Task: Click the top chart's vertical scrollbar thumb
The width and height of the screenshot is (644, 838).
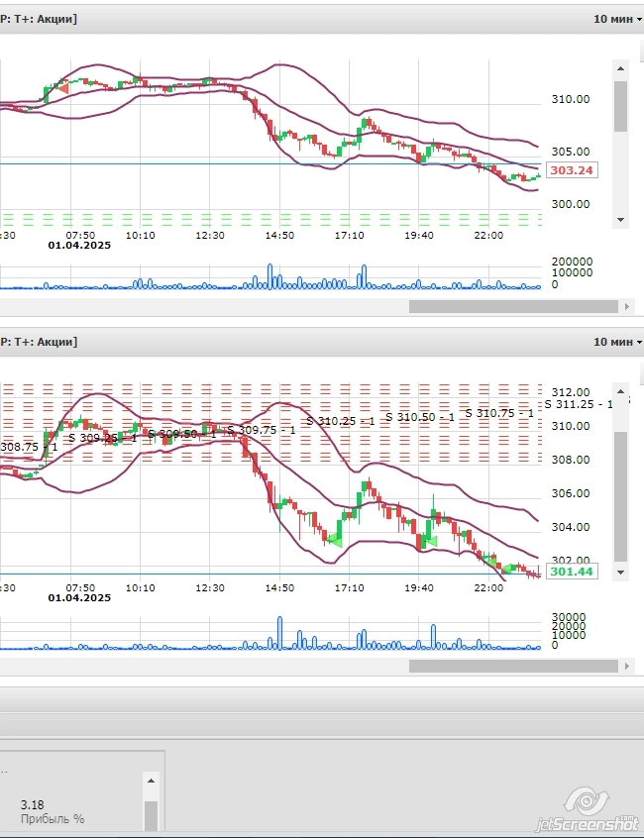Action: [621, 106]
